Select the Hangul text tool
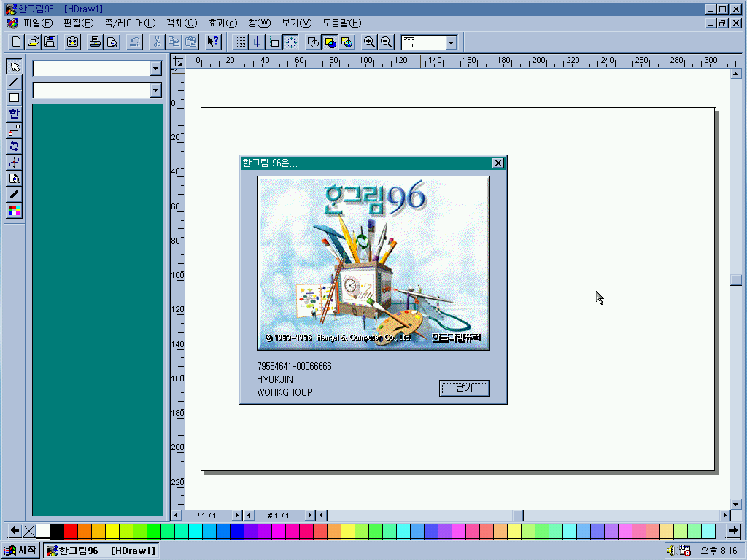 15,114
